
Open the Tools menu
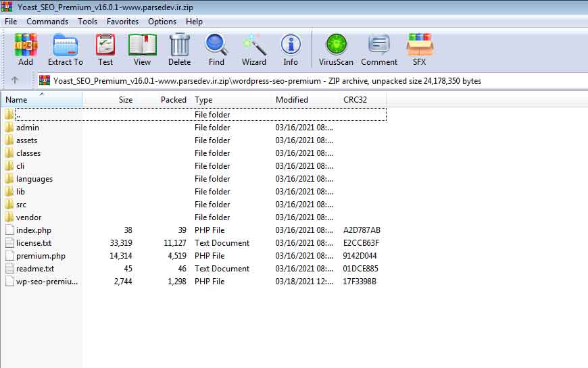(87, 22)
